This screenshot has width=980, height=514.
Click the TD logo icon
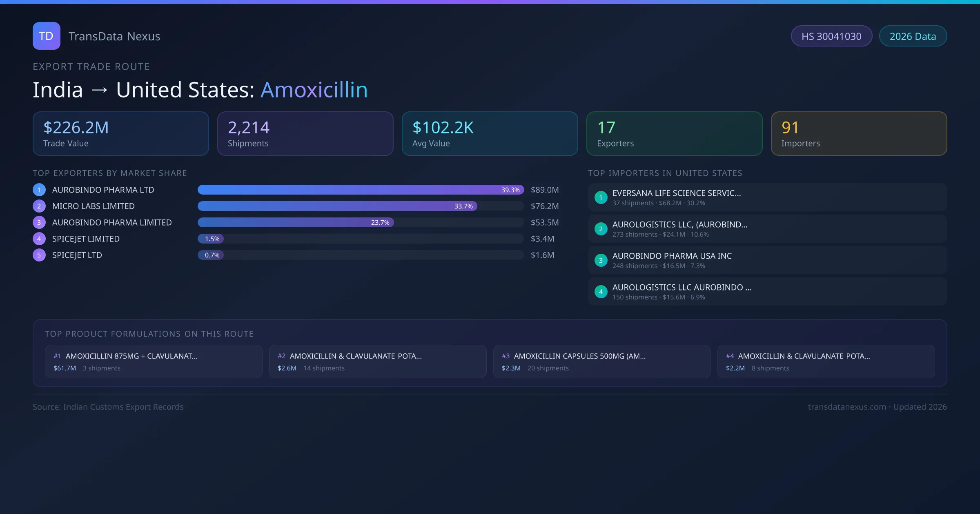click(x=46, y=36)
